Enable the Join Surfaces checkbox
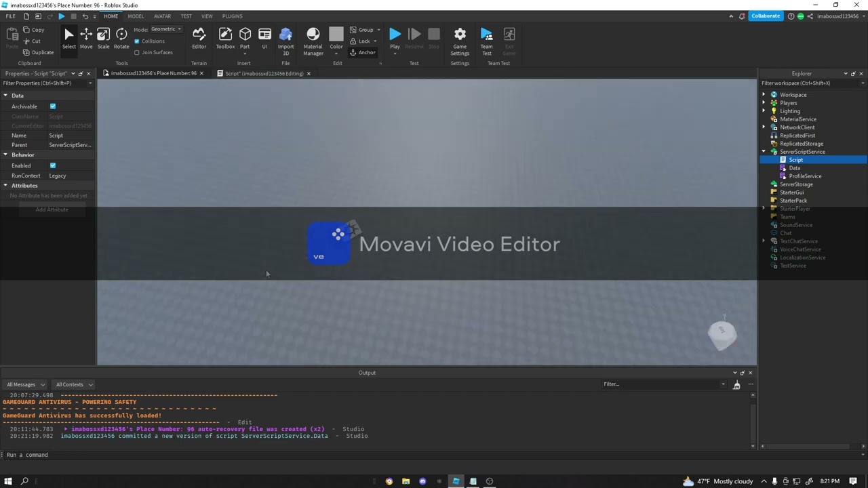This screenshot has width=868, height=488. point(137,52)
